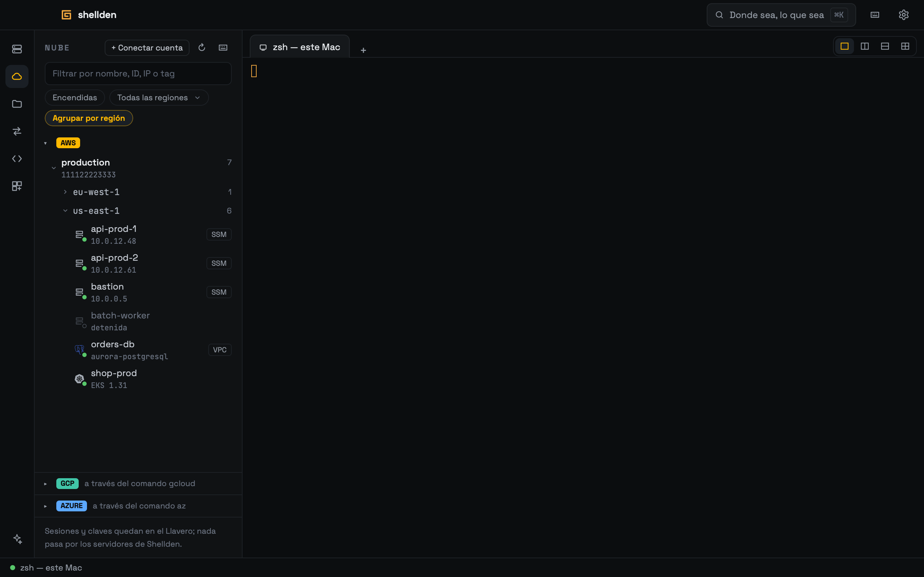924x577 pixels.
Task: Toggle the Encendidas filter chip
Action: 75,98
